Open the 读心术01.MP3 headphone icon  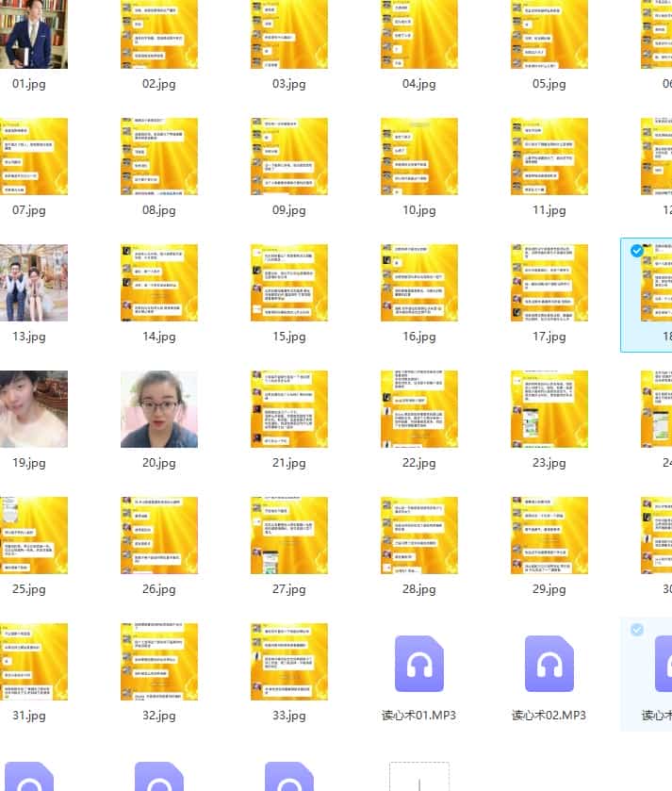[x=418, y=665]
